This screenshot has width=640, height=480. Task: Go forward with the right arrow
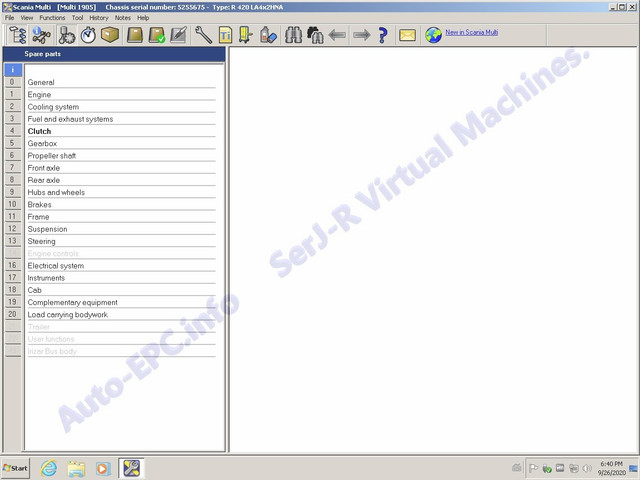[x=362, y=35]
